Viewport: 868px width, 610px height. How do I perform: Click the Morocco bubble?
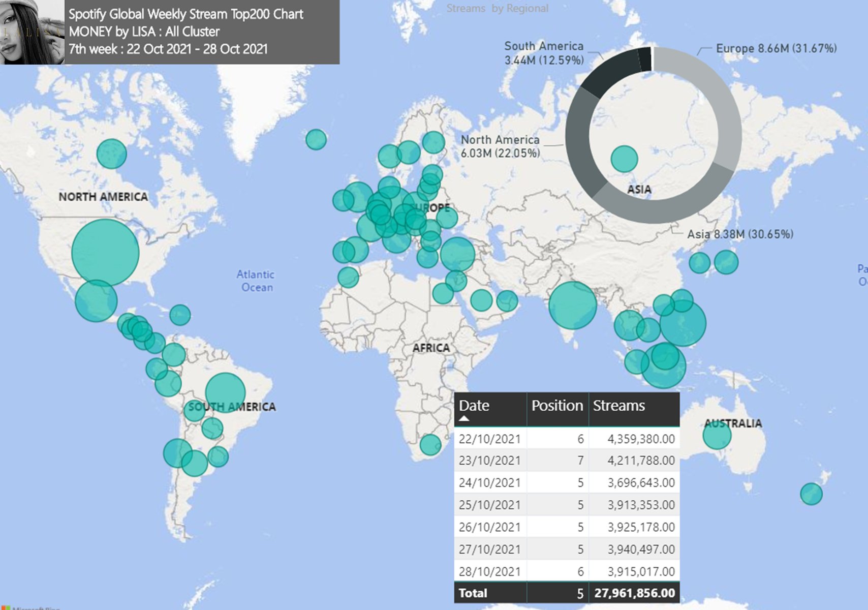tap(348, 278)
